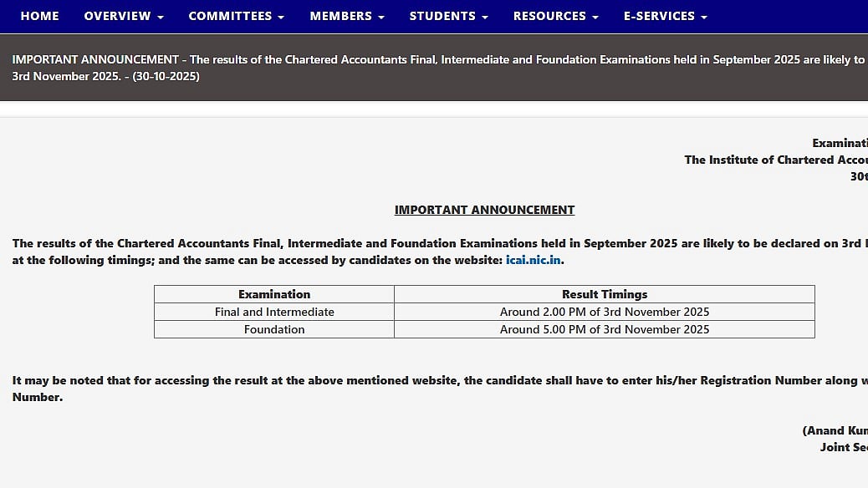
Task: Select the Examination column header
Action: tap(274, 294)
